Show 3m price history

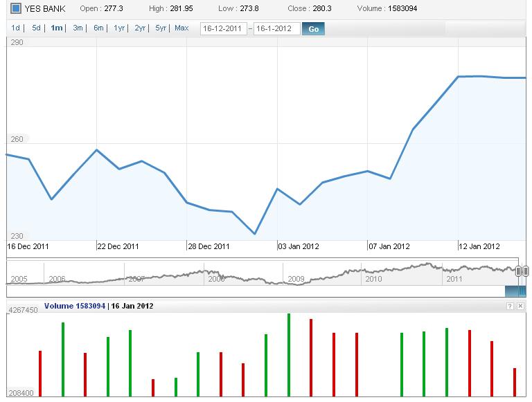(x=78, y=28)
